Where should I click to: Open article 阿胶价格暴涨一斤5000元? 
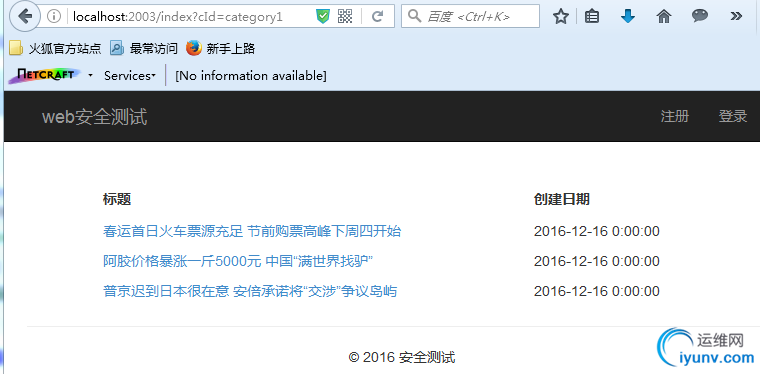238,261
